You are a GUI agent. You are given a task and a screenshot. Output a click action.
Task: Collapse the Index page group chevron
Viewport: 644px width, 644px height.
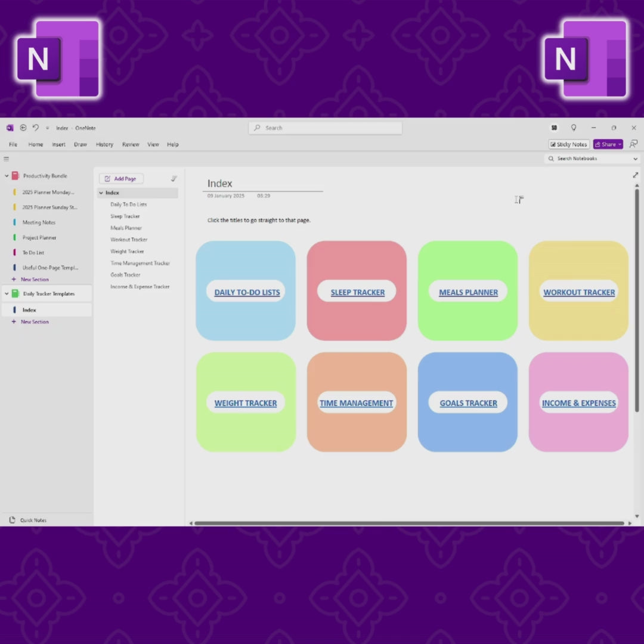coord(101,193)
